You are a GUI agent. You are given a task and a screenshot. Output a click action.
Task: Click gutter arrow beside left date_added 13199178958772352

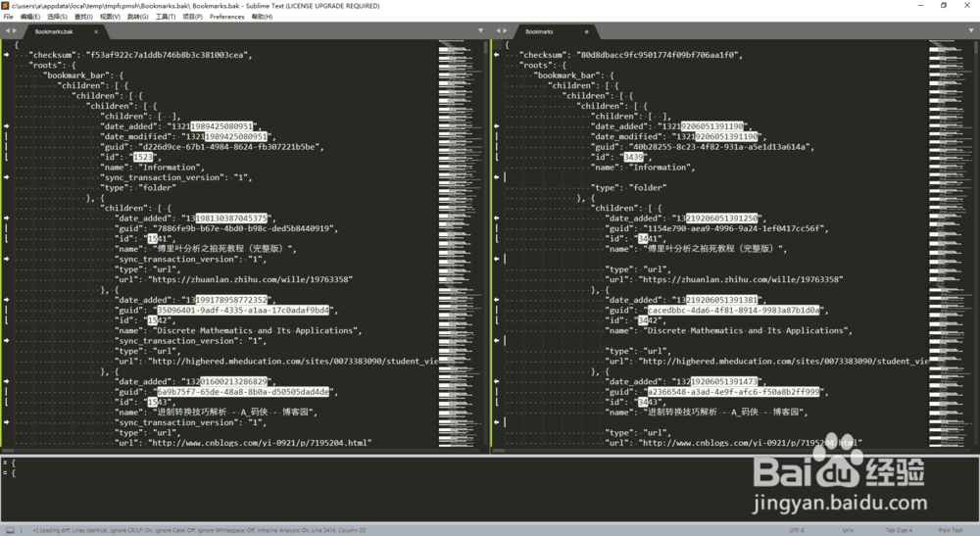click(6, 300)
